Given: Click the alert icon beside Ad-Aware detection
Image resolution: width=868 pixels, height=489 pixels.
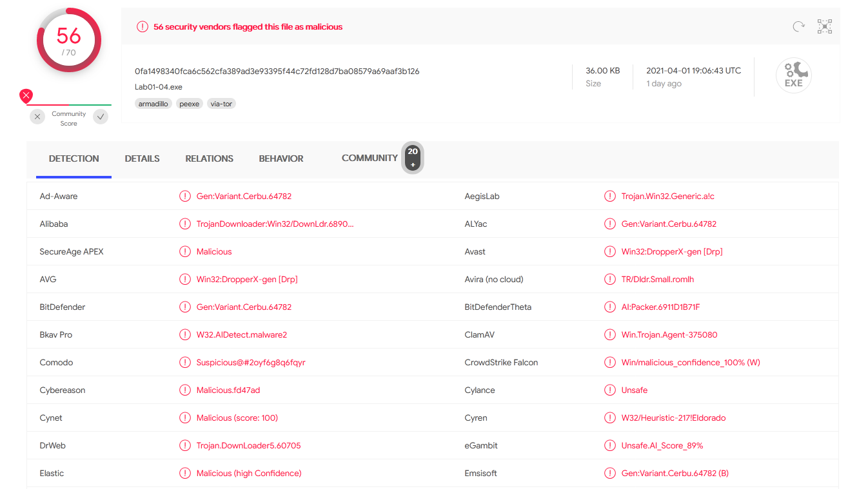Looking at the screenshot, I should [x=185, y=197].
